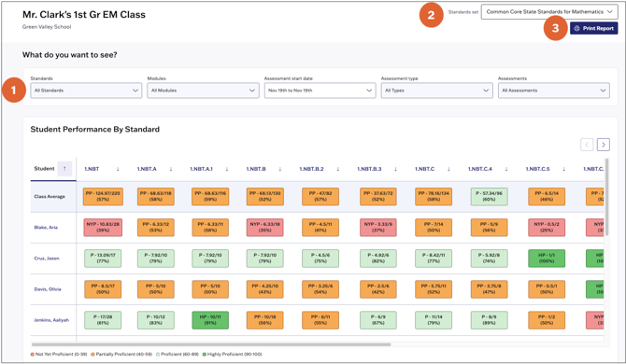Screen dimensions: 626x364
Task: Click Davis's cell PP - 8.5/17 (50%)
Action: (103, 289)
